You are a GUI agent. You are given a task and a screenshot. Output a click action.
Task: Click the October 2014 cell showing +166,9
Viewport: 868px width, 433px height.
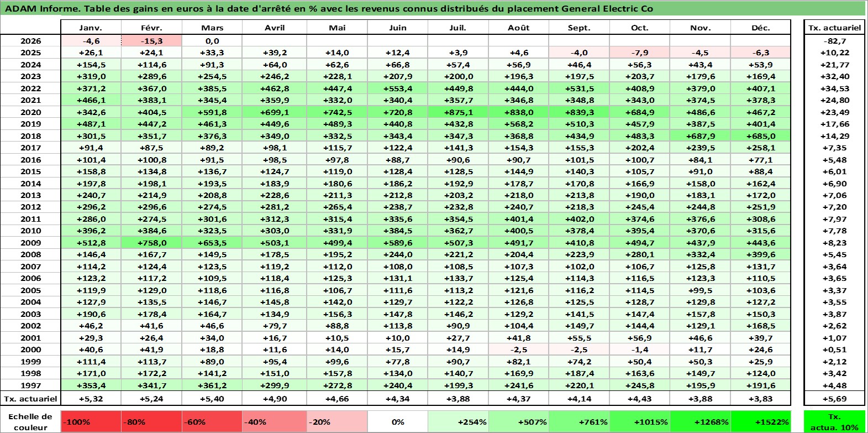[x=639, y=184]
